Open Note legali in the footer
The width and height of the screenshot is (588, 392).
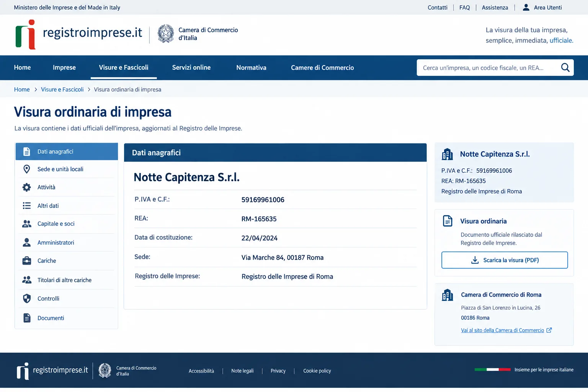coord(242,371)
